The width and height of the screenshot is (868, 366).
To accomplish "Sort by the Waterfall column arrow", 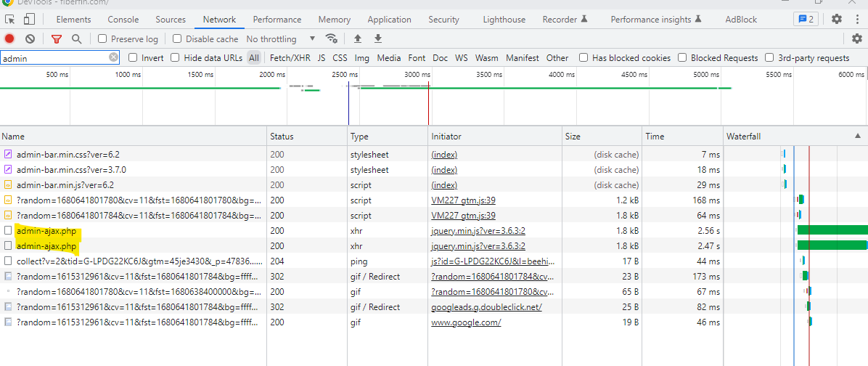I will pos(858,137).
